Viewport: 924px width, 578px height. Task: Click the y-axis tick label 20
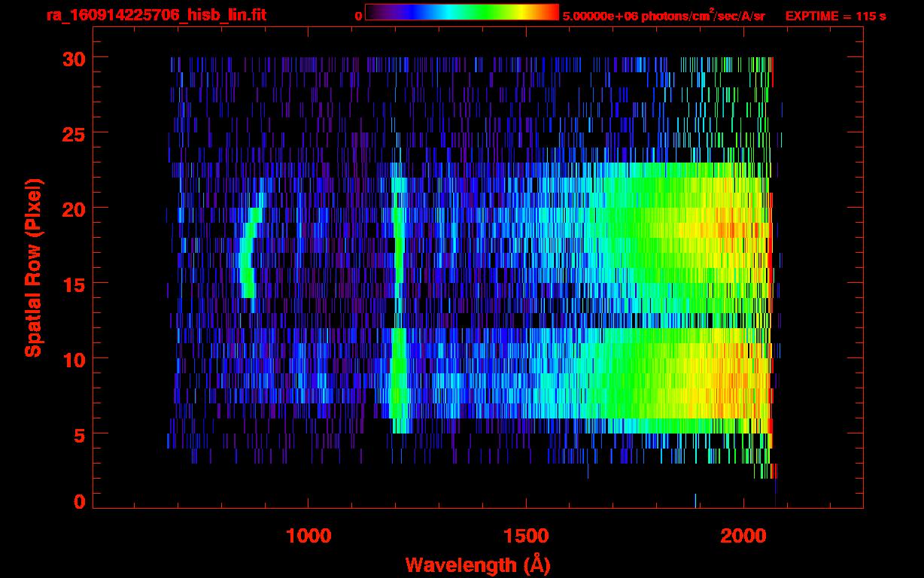73,208
